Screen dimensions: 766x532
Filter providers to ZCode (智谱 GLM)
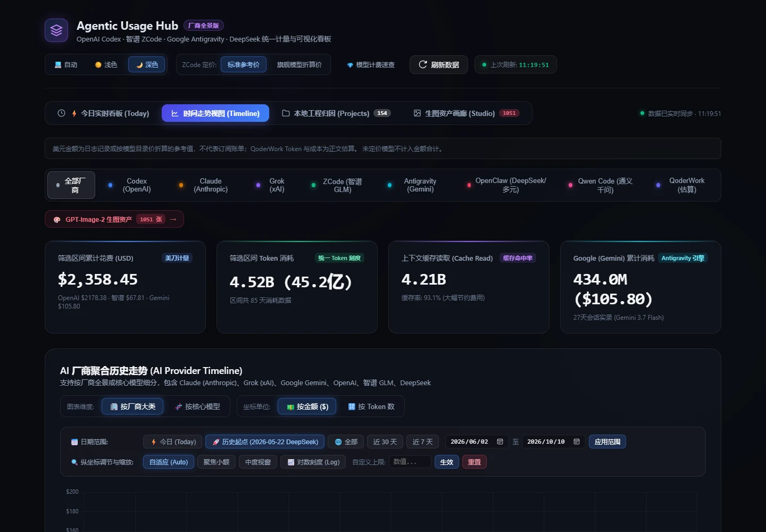click(x=337, y=185)
